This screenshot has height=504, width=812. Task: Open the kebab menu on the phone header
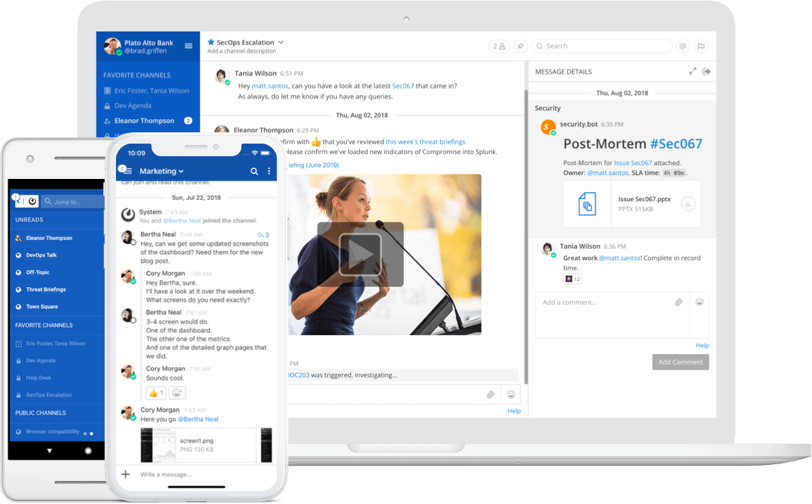tap(268, 171)
